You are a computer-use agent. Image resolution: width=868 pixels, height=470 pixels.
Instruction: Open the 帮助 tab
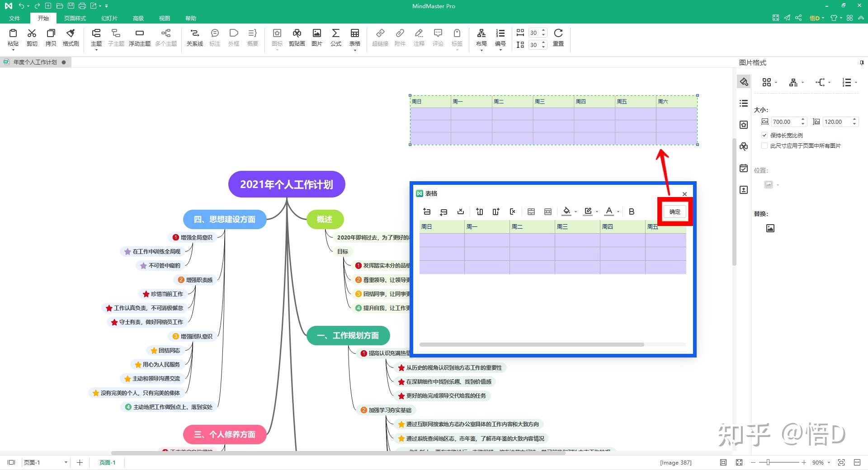(191, 18)
